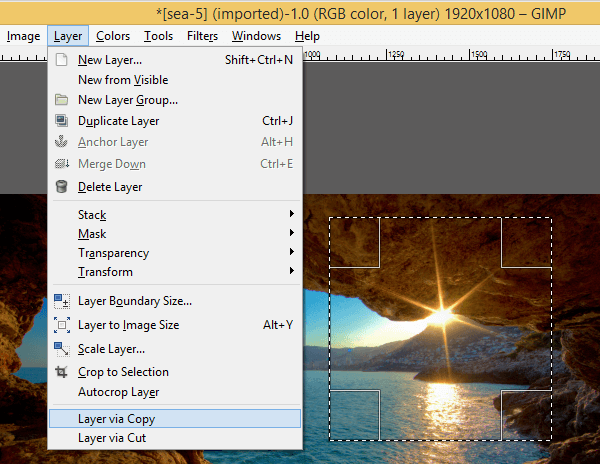Expand the Transform submenu arrow
This screenshot has height=464, width=600.
(292, 271)
